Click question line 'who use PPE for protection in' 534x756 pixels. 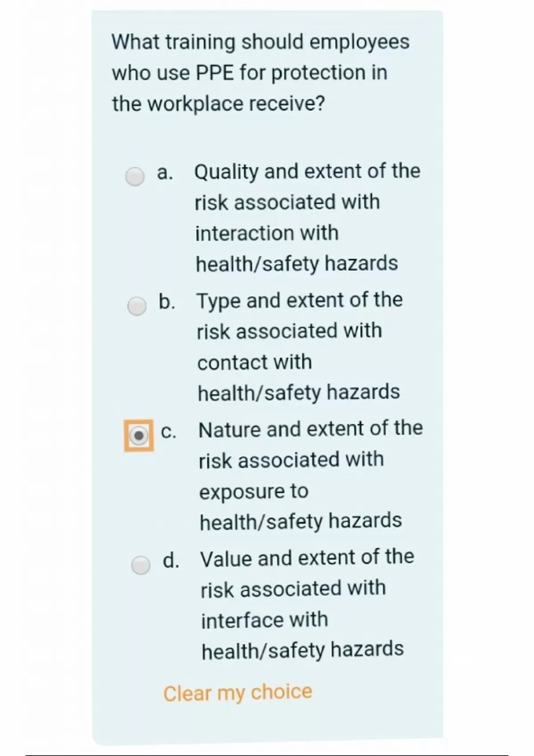point(249,72)
